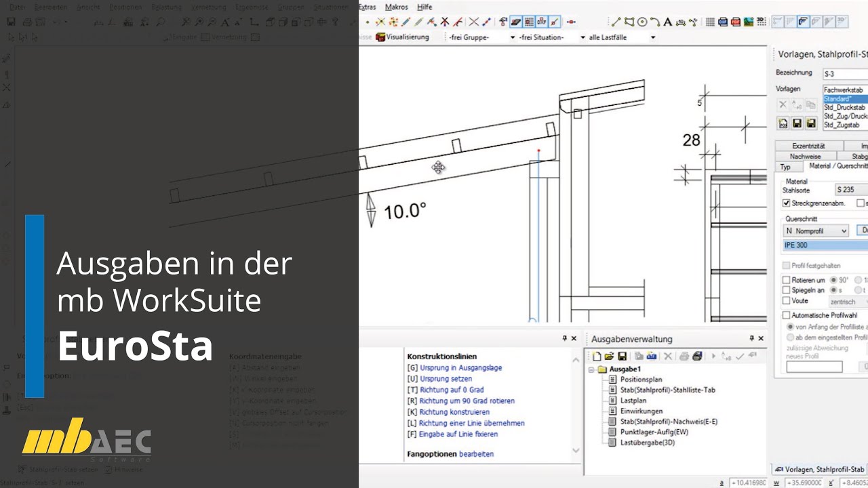Click the grid display icon
The height and width of the screenshot is (488, 868).
pos(710,22)
